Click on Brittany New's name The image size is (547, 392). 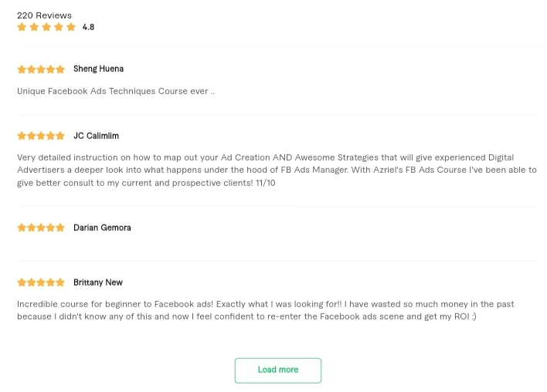pyautogui.click(x=97, y=282)
